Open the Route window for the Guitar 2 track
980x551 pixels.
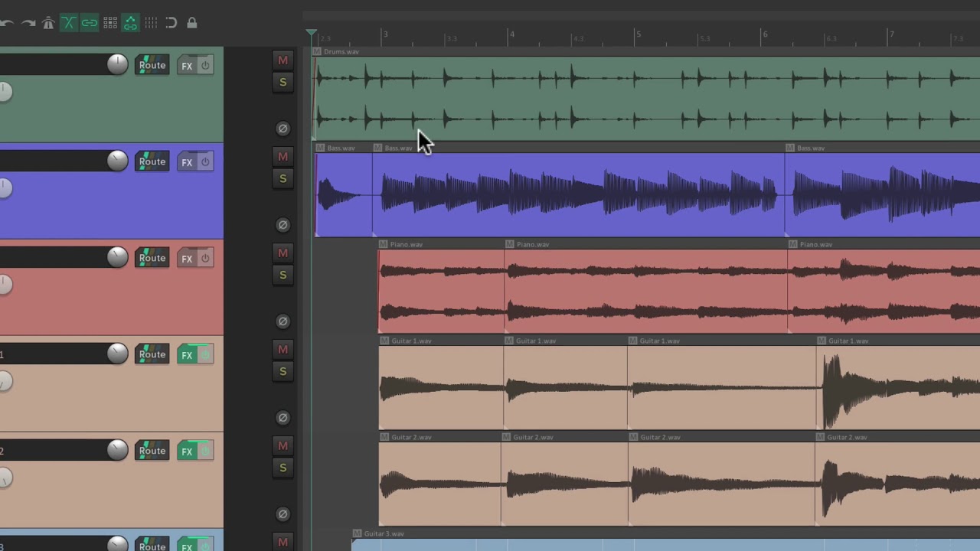(152, 452)
